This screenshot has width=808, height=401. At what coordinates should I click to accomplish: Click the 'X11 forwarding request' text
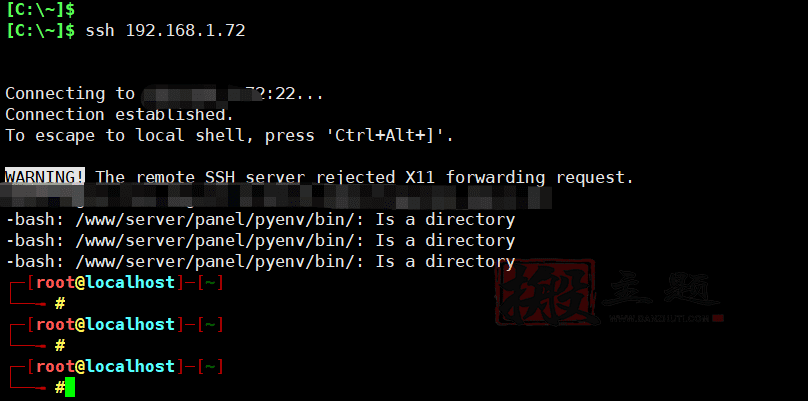pos(519,177)
